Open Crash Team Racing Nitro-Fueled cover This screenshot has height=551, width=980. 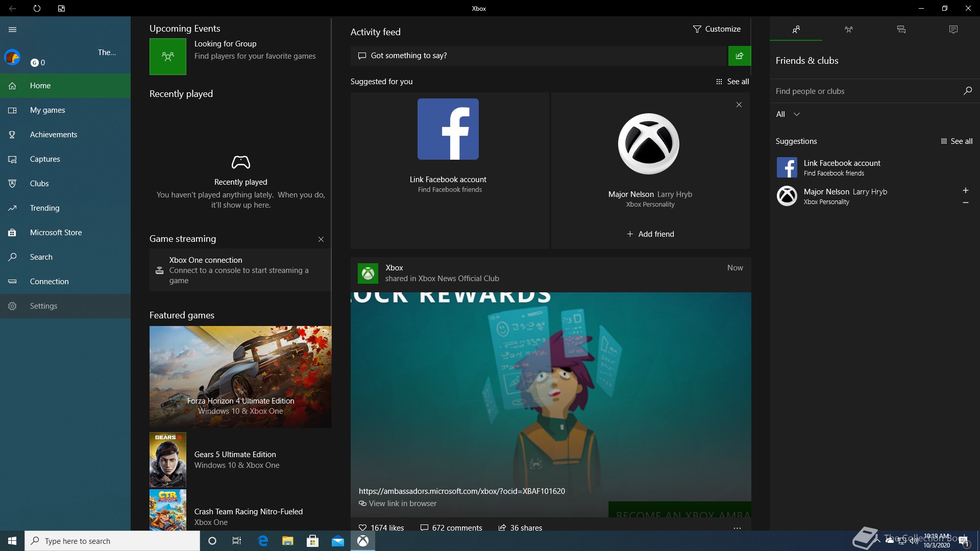tap(168, 510)
